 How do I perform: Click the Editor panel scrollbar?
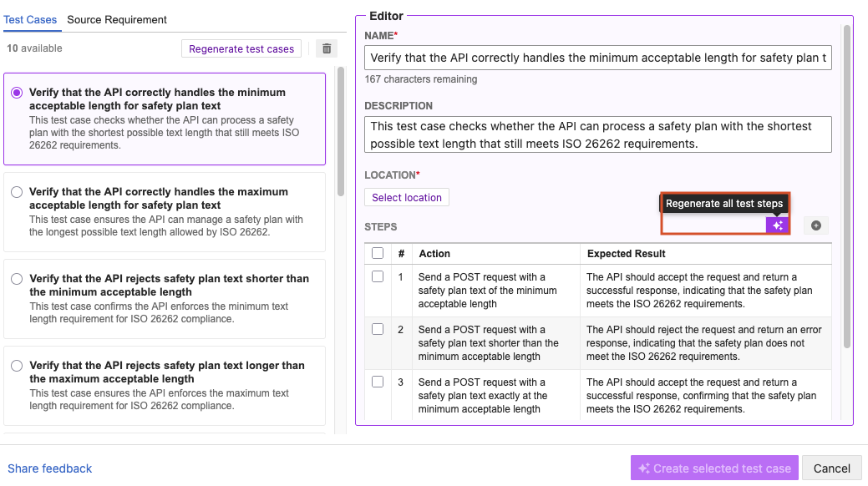click(x=847, y=186)
